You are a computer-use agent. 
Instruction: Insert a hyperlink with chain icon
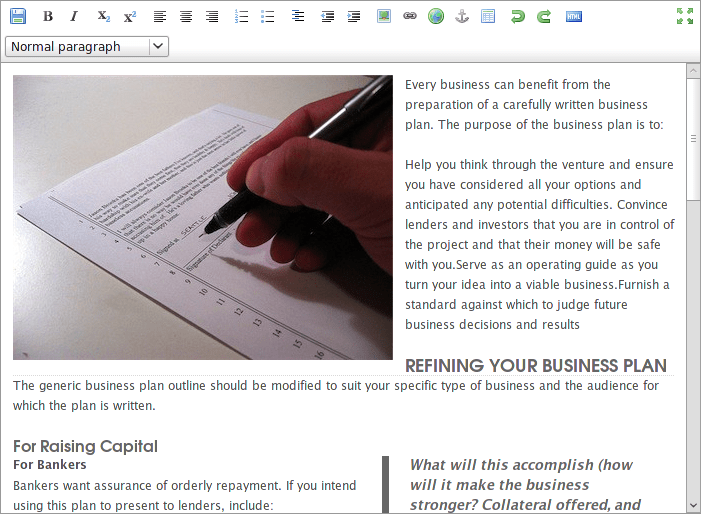pos(410,17)
